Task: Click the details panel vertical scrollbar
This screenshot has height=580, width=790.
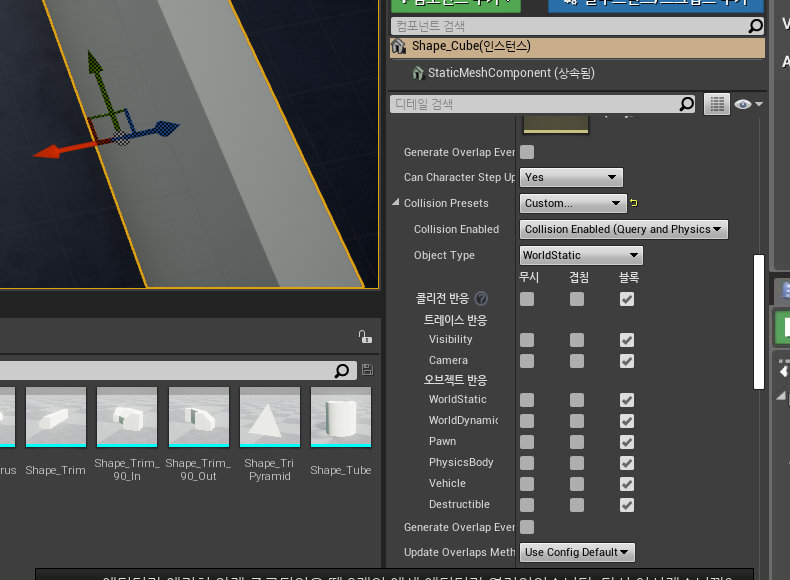Action: pos(759,322)
